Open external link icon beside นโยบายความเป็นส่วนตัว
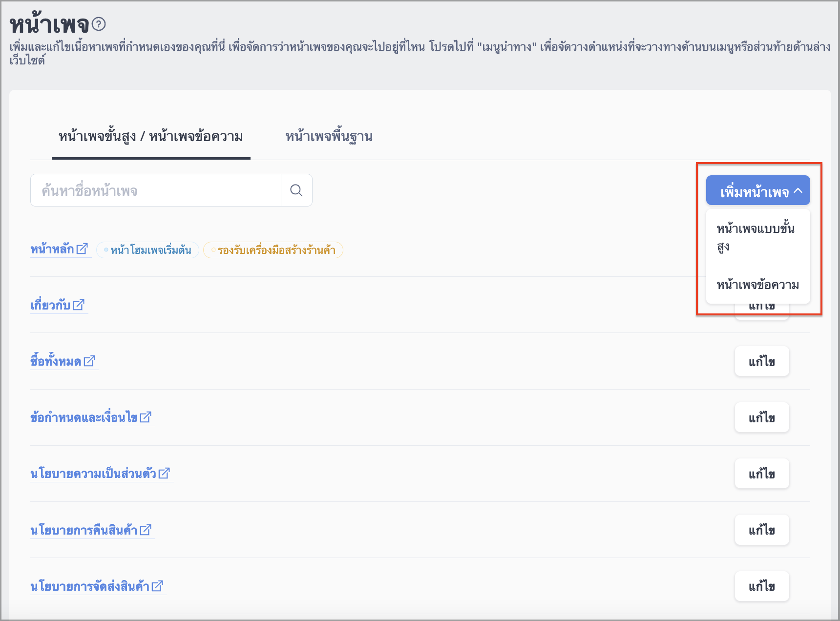Screen dimensions: 840x621 click(164, 473)
